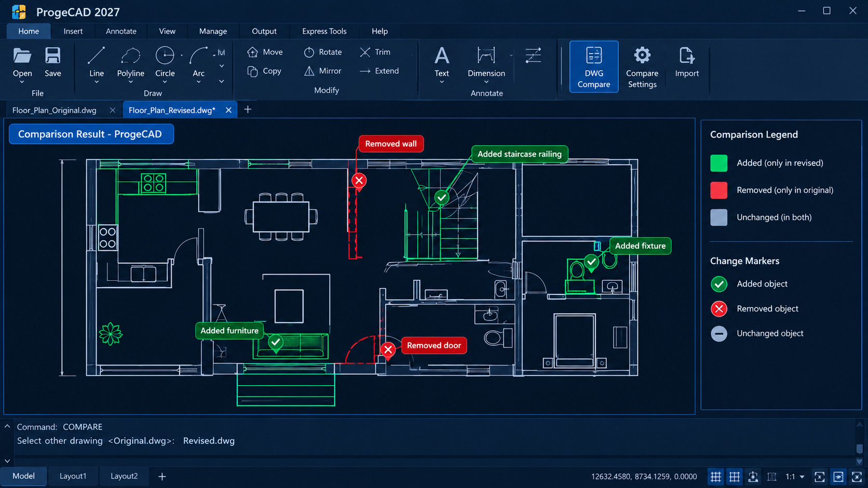This screenshot has height=488, width=868.
Task: Use the Copy tool in Modify group
Action: pyautogui.click(x=264, y=71)
